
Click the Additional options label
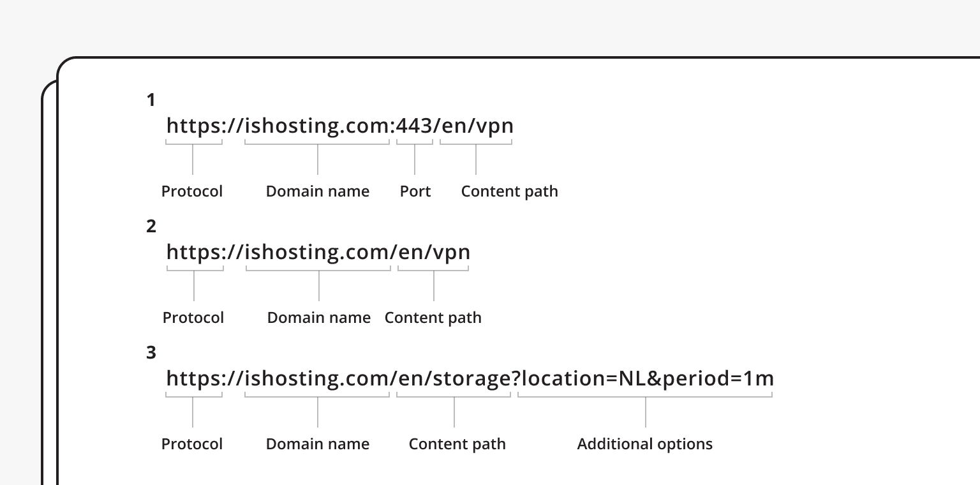point(645,444)
